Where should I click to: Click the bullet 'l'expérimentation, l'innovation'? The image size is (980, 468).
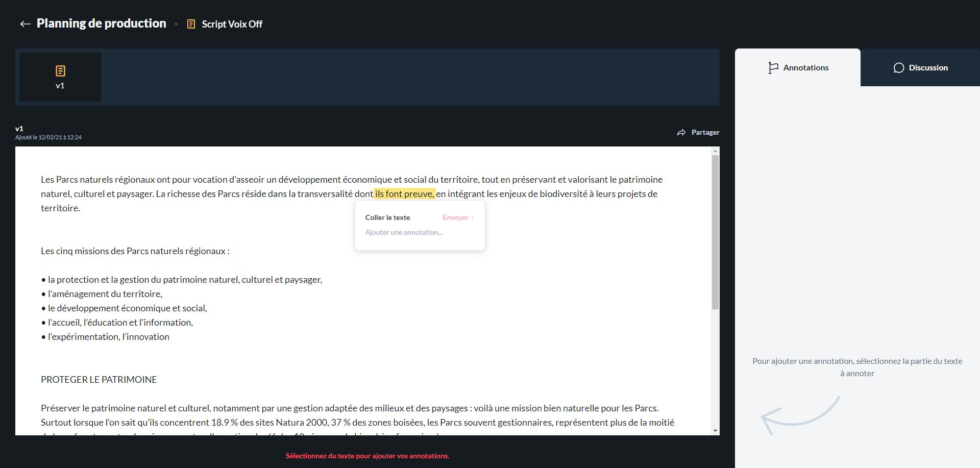(x=105, y=337)
